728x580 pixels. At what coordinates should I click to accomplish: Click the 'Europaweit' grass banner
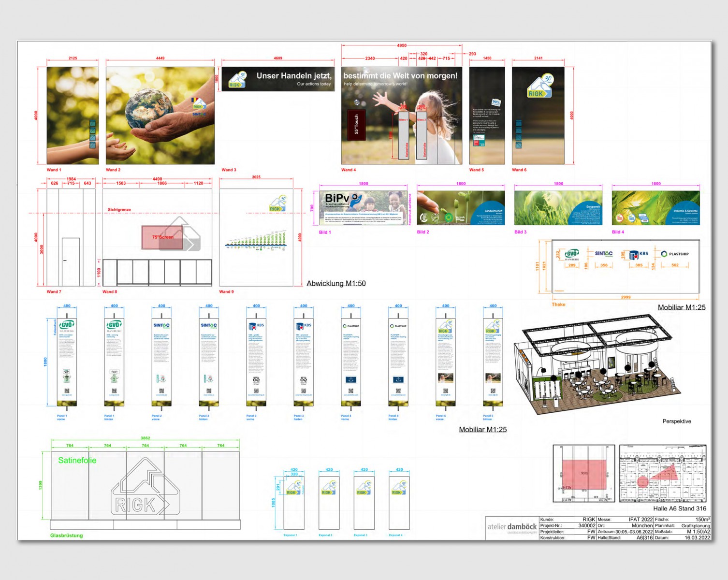[558, 208]
